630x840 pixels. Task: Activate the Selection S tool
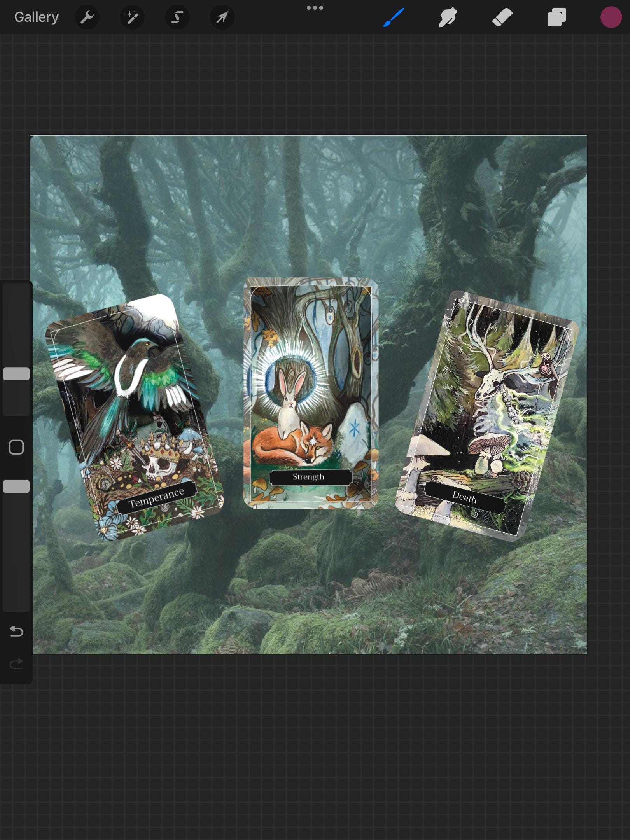177,17
